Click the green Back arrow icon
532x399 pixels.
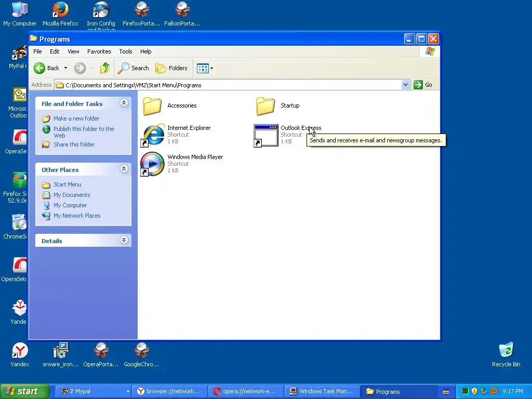tap(39, 68)
